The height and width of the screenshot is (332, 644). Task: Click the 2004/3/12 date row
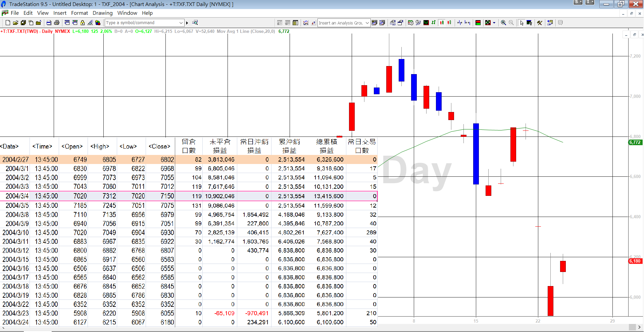tap(16, 251)
